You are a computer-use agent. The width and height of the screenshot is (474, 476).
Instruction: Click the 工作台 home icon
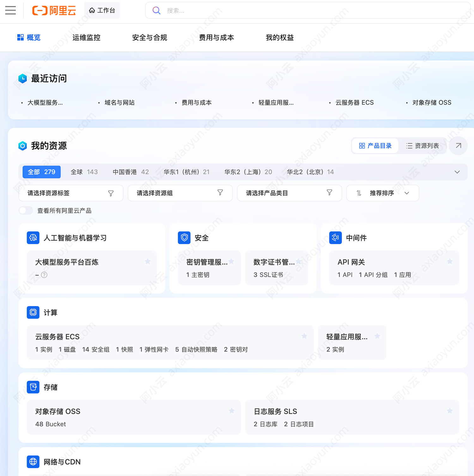point(92,10)
